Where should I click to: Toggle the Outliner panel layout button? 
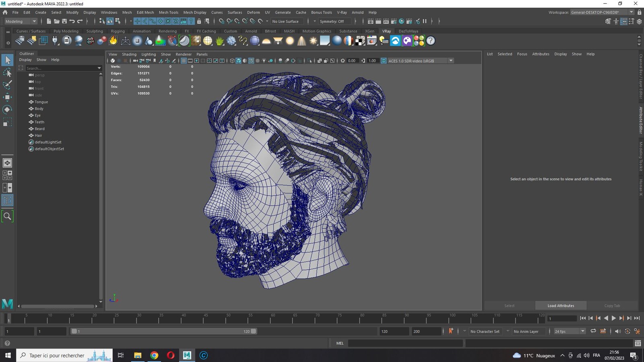click(x=7, y=200)
